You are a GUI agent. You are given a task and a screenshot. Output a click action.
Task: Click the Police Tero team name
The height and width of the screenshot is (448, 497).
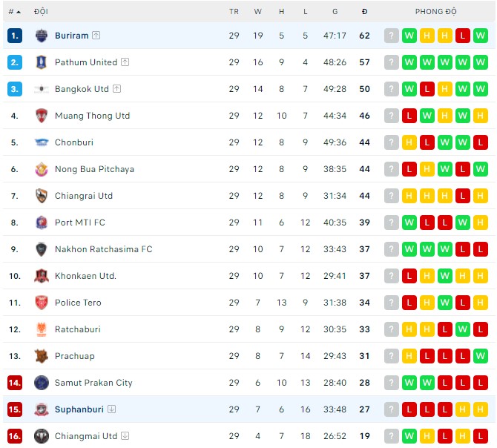[x=78, y=303]
